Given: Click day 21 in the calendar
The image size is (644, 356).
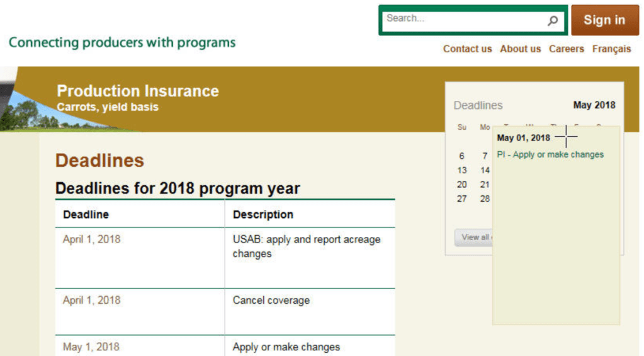Looking at the screenshot, I should [x=485, y=185].
